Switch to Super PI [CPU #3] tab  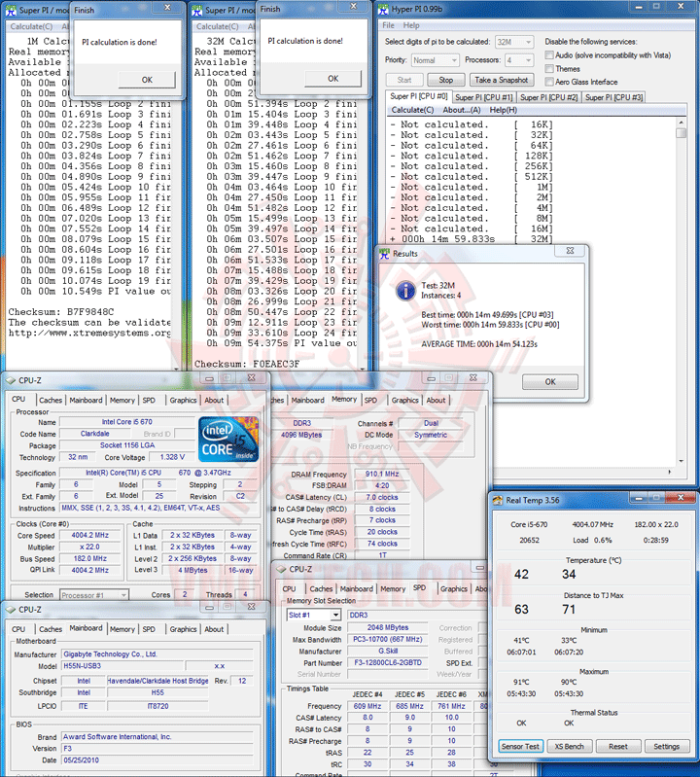[x=613, y=97]
